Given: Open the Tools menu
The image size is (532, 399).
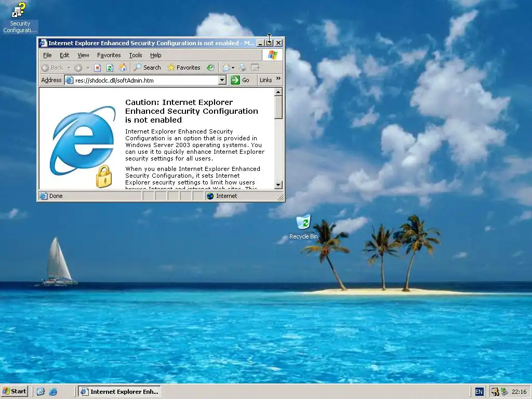Looking at the screenshot, I should (136, 55).
